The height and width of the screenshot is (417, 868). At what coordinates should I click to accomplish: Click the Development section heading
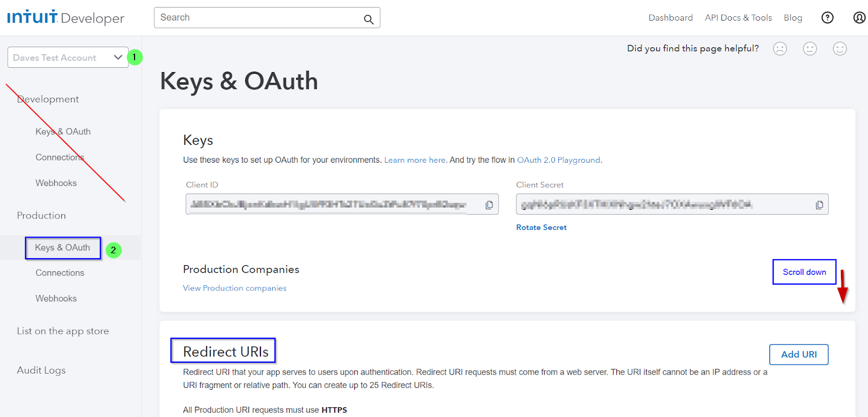48,99
